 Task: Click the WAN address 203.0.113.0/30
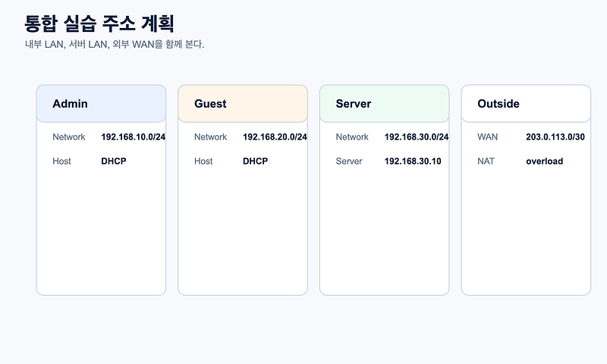pyautogui.click(x=555, y=137)
